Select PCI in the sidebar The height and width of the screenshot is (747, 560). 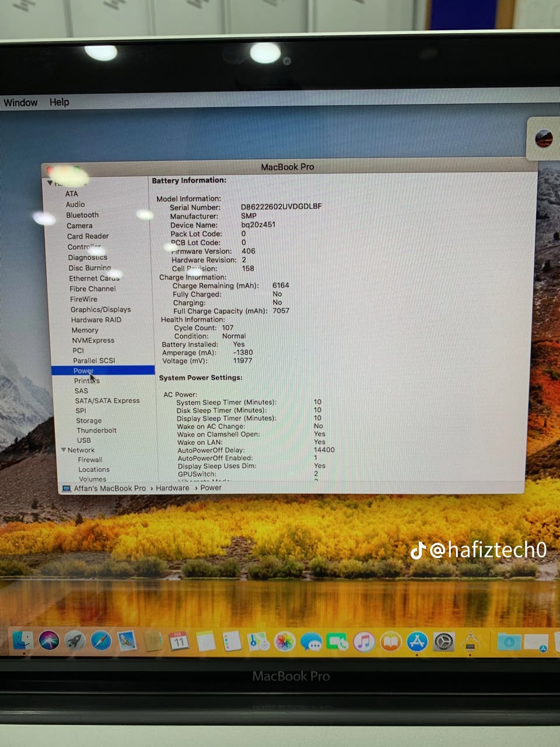point(78,350)
